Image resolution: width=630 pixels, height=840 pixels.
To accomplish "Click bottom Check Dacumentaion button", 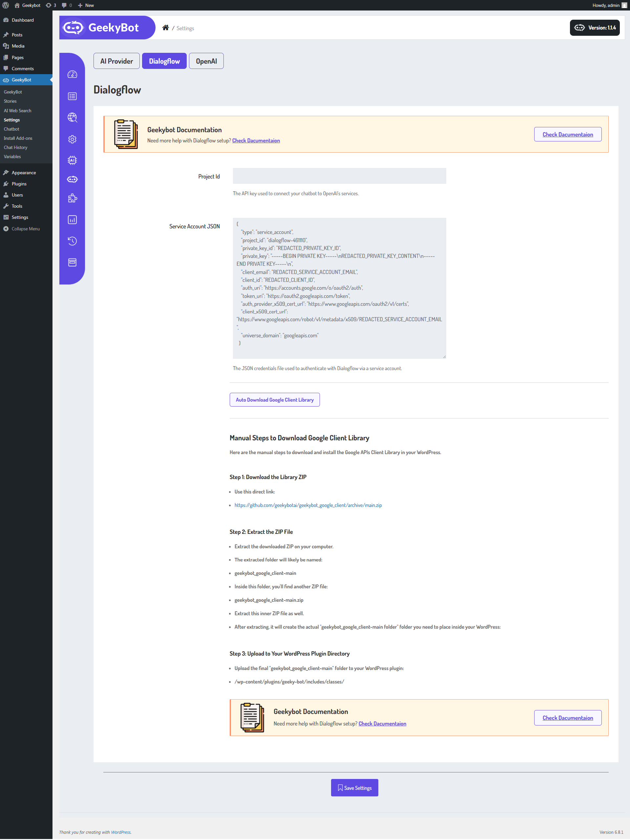I will coord(567,718).
